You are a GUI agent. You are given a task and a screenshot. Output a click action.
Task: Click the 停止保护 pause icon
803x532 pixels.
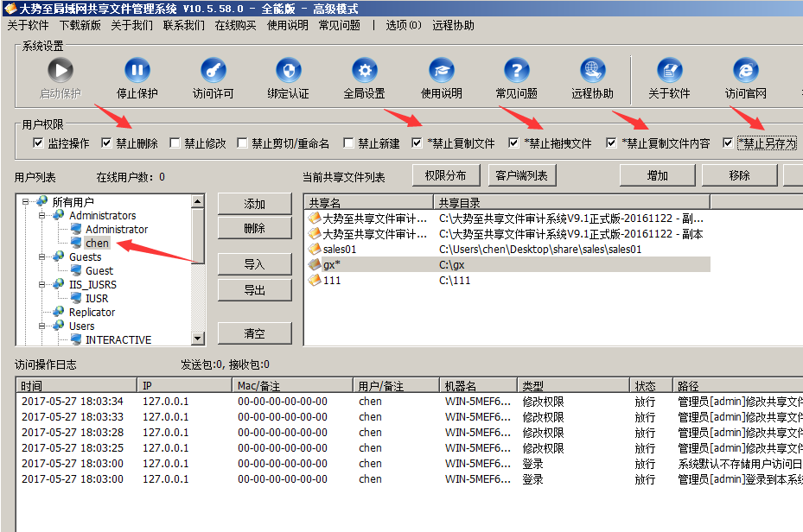[137, 71]
